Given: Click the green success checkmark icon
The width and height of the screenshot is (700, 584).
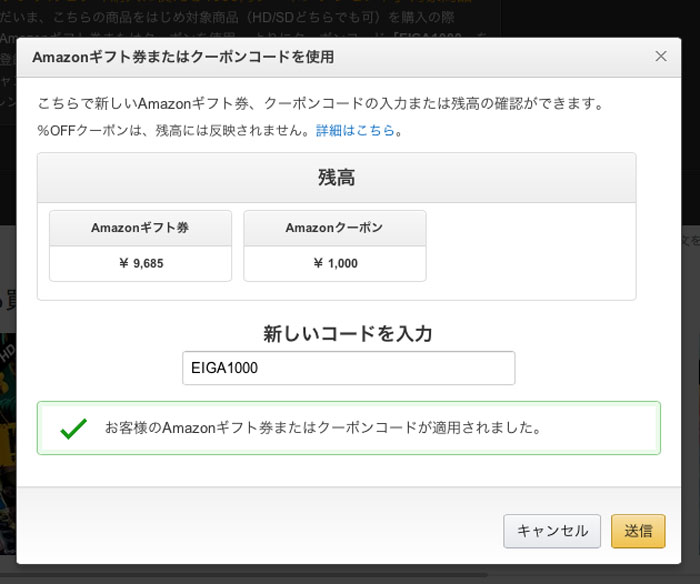Looking at the screenshot, I should click(x=73, y=428).
